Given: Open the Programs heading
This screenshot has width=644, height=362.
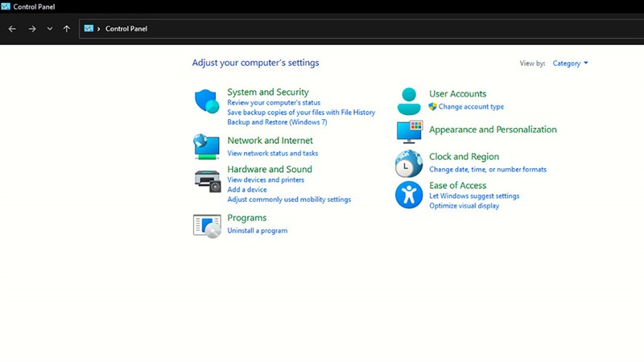Looking at the screenshot, I should [247, 218].
